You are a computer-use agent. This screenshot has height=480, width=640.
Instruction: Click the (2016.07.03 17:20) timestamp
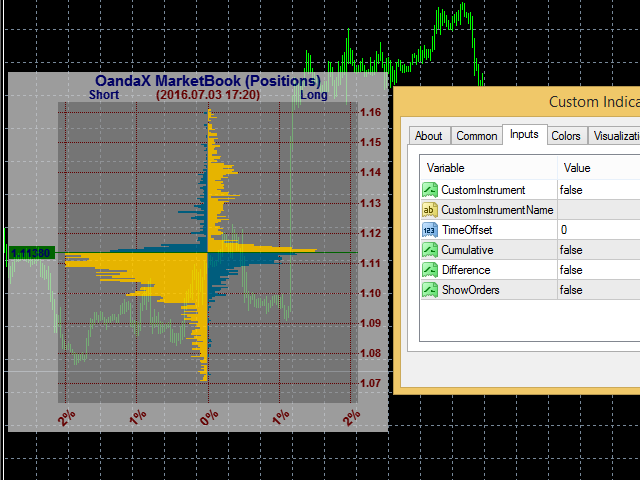pos(208,95)
